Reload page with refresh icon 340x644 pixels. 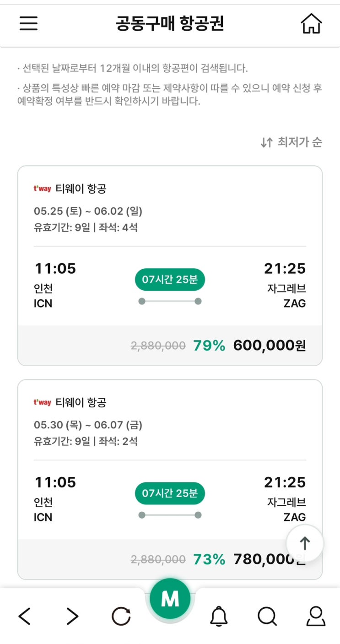tap(121, 617)
